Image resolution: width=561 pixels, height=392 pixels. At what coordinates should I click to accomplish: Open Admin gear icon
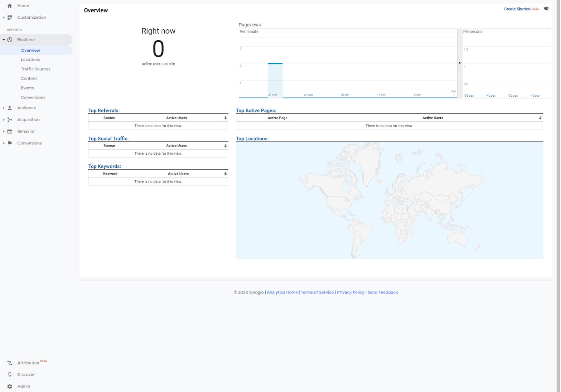10,386
